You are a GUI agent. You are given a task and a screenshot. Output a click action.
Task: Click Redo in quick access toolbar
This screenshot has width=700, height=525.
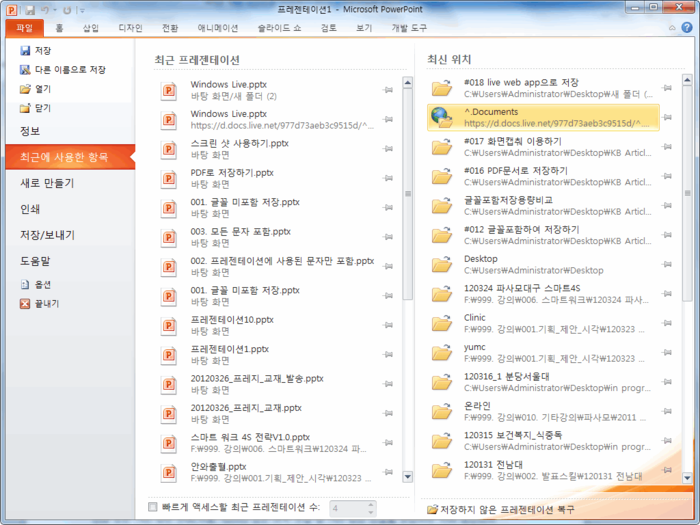(x=67, y=10)
